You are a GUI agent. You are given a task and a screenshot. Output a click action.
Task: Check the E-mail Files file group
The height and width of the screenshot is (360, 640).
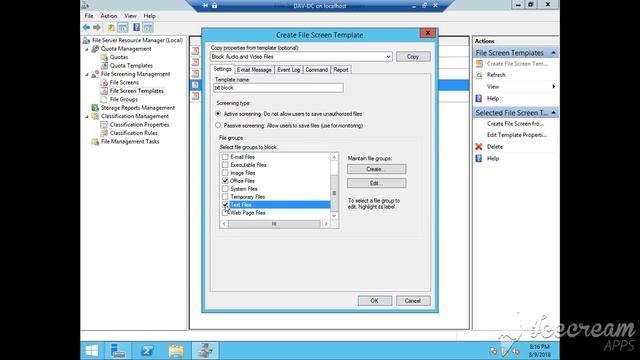tap(225, 157)
